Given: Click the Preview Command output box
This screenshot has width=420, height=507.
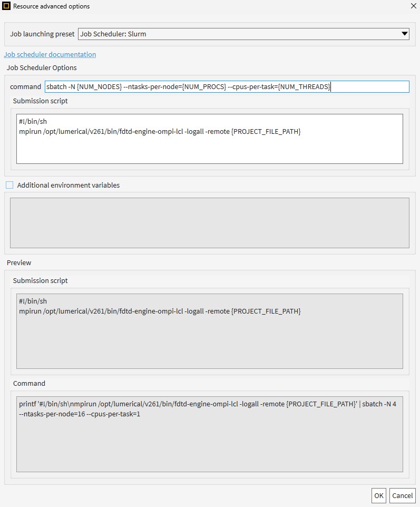Looking at the screenshot, I should tap(210, 434).
